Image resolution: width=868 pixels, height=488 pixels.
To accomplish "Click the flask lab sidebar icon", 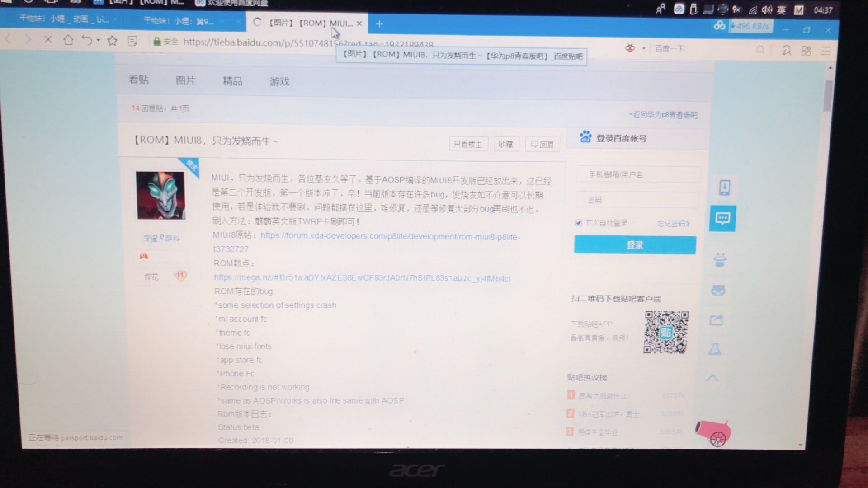I will [x=715, y=349].
